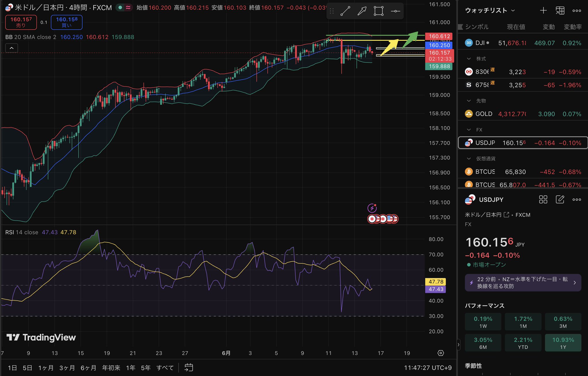Open chart settings gear icon

441,353
